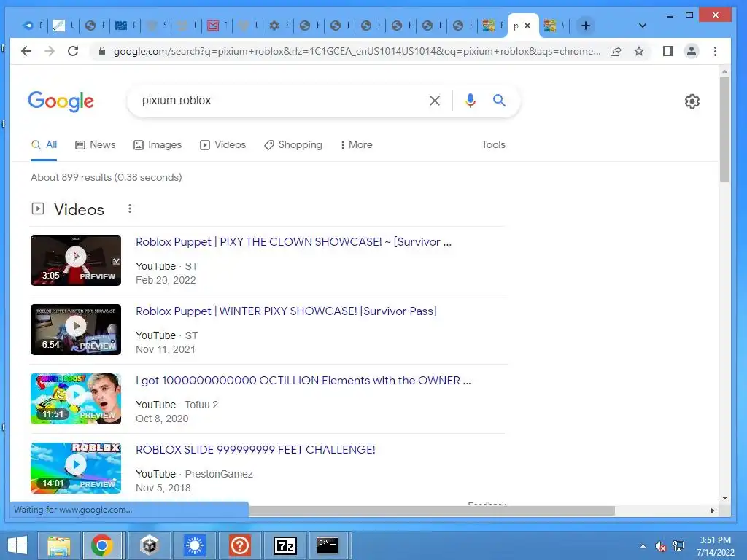Open blue sun app in taskbar
The height and width of the screenshot is (560, 747).
194,545
